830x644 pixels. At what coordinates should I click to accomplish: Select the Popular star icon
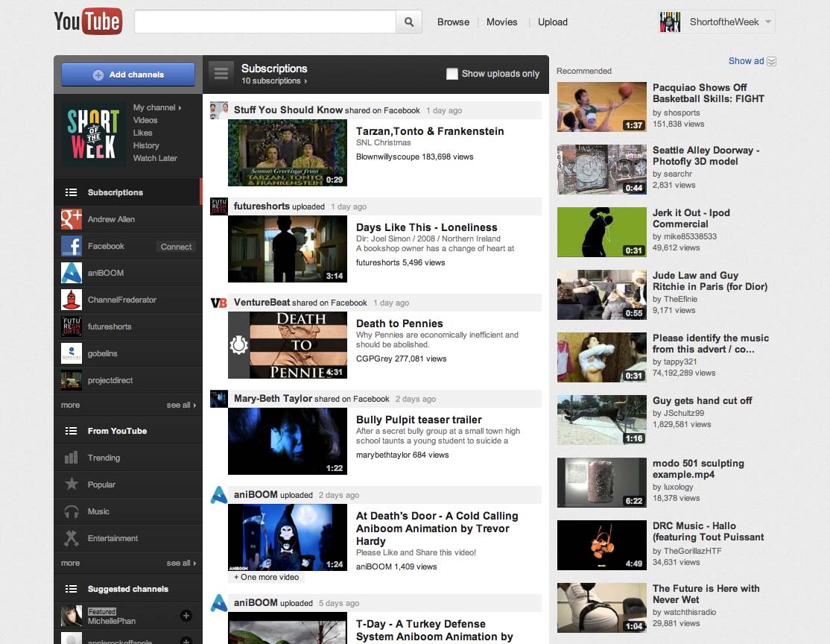[72, 484]
